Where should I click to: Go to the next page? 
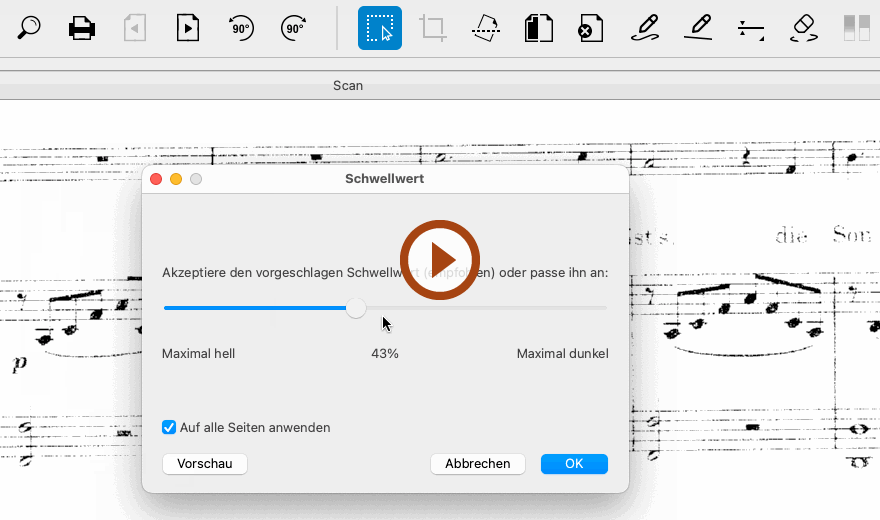(187, 28)
